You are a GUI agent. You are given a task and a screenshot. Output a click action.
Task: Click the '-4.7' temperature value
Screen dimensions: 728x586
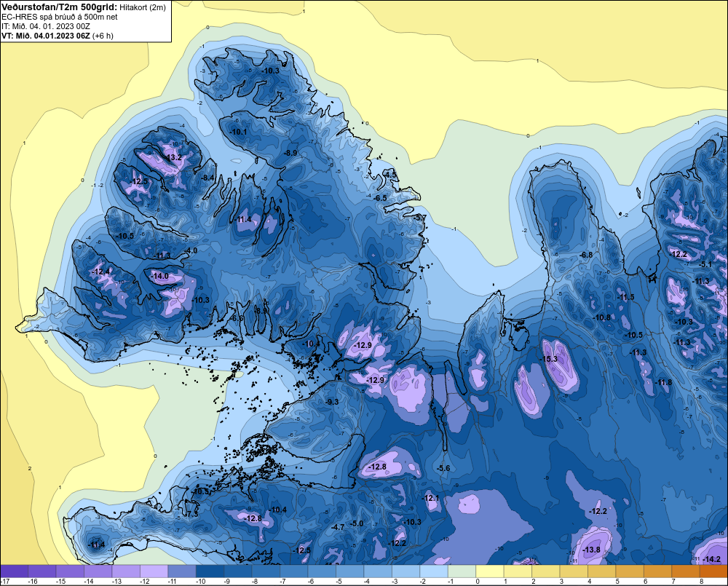click(338, 527)
